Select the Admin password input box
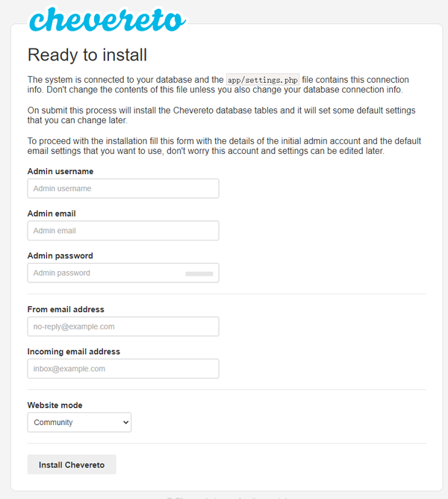The width and height of the screenshot is (448, 499). click(105, 273)
